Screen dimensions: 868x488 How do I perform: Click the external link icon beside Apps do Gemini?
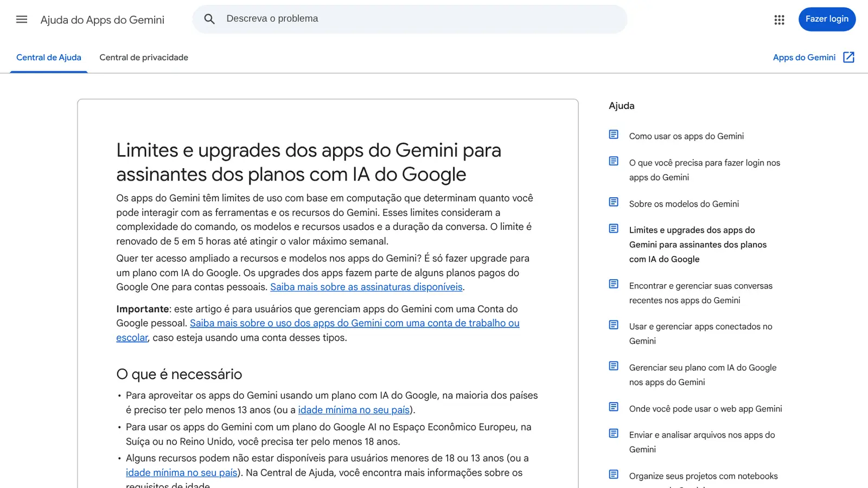pyautogui.click(x=849, y=57)
